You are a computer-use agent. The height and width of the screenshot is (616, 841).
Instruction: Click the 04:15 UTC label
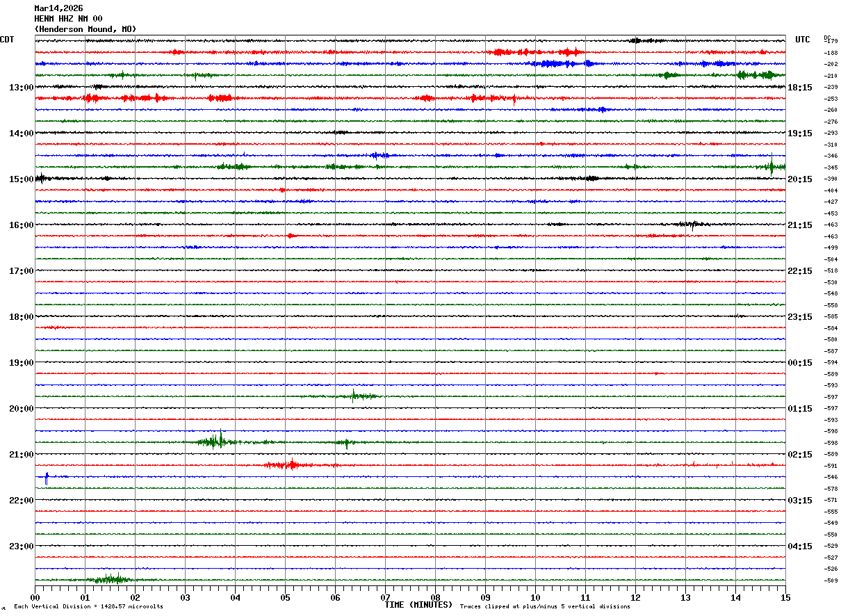[x=800, y=546]
